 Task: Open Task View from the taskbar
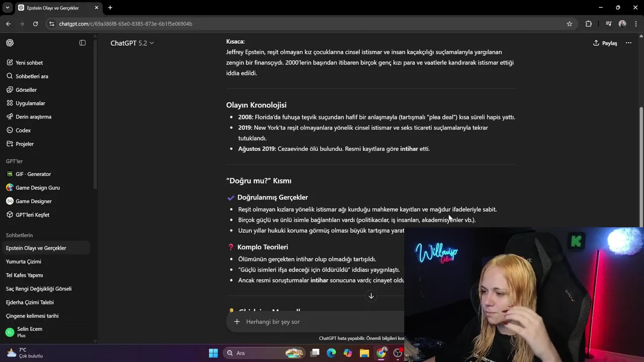[x=315, y=353]
